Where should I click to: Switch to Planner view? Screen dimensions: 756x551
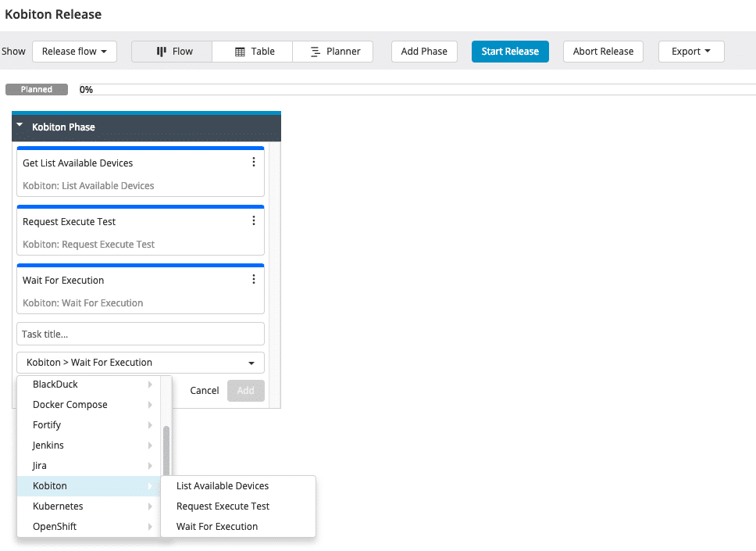pos(333,52)
